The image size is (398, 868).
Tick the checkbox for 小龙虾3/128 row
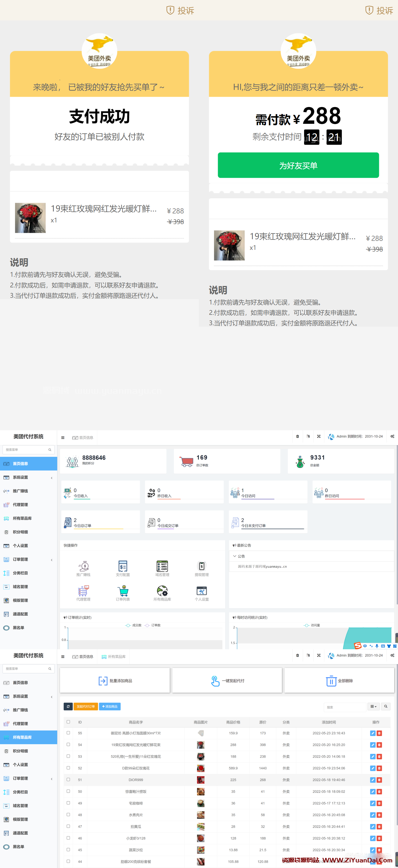click(68, 838)
